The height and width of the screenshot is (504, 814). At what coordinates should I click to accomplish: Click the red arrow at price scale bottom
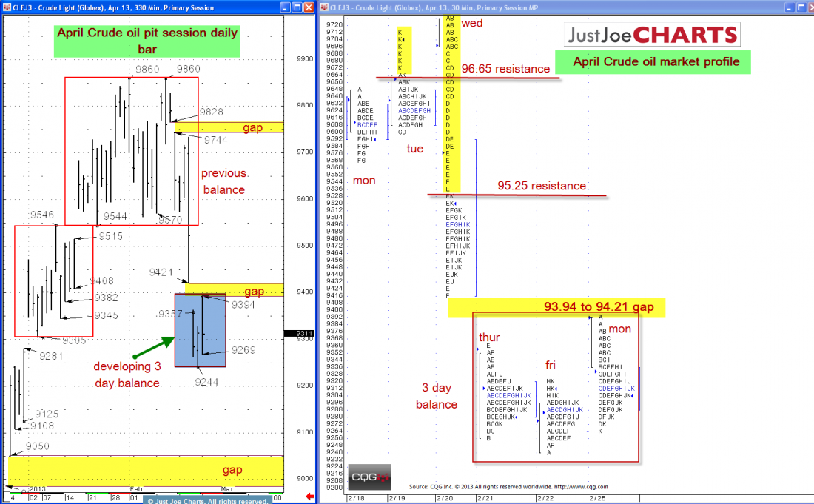click(x=310, y=496)
